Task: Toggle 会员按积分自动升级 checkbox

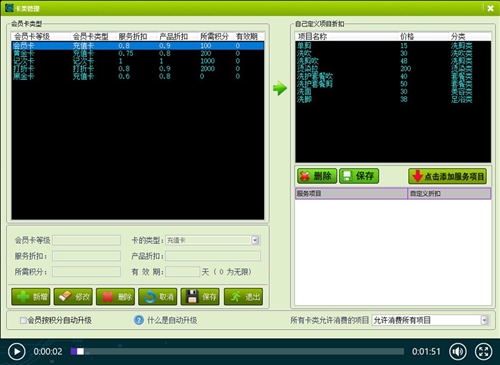Action: coord(23,320)
